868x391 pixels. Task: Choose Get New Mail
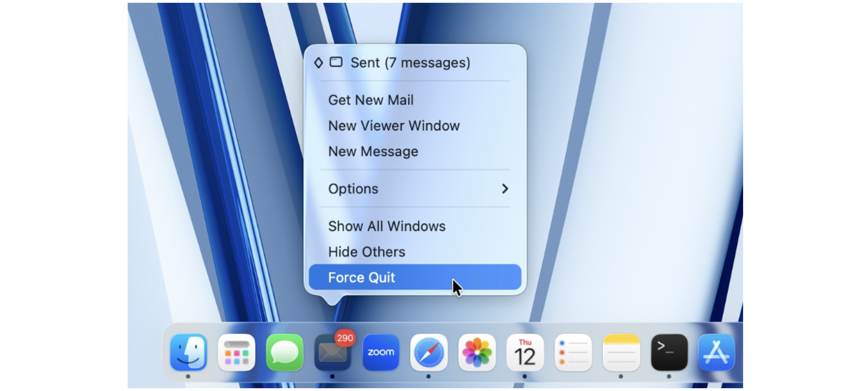point(415,100)
